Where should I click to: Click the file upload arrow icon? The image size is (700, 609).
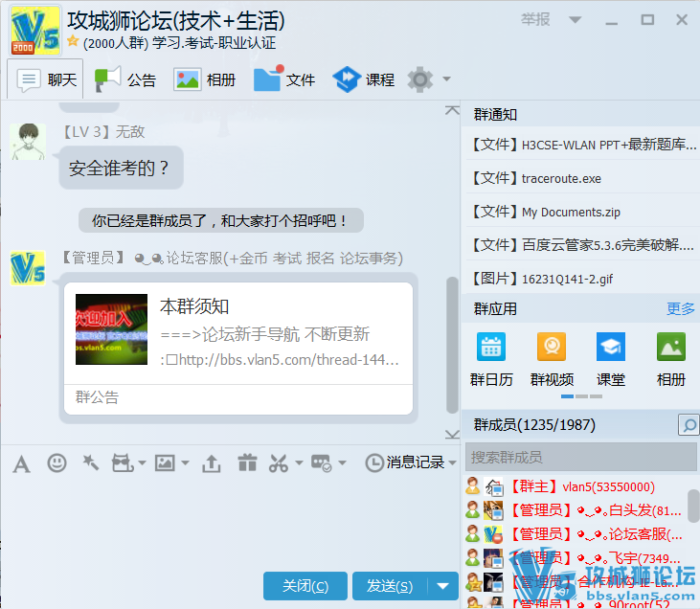pos(212,463)
